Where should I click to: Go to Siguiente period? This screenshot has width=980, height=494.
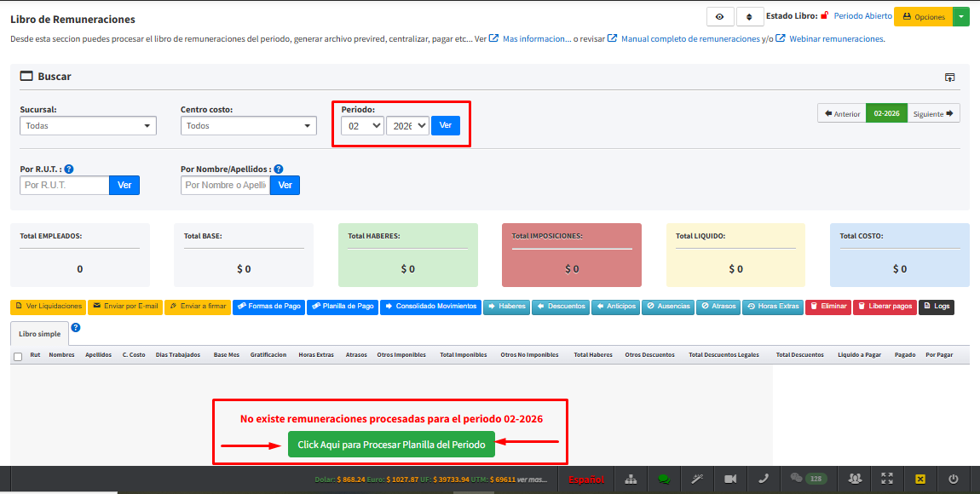933,113
